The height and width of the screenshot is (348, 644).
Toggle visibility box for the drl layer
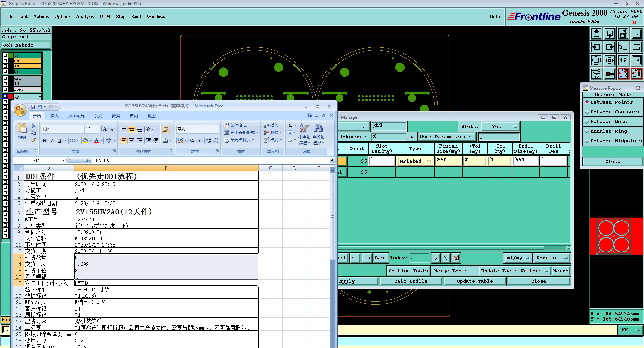coord(5,78)
